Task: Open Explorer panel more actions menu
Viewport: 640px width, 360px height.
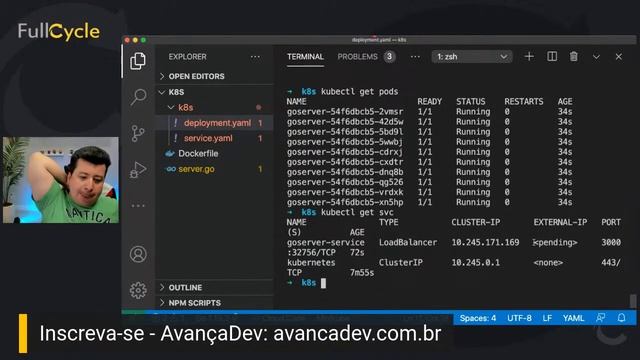Action: [x=255, y=57]
